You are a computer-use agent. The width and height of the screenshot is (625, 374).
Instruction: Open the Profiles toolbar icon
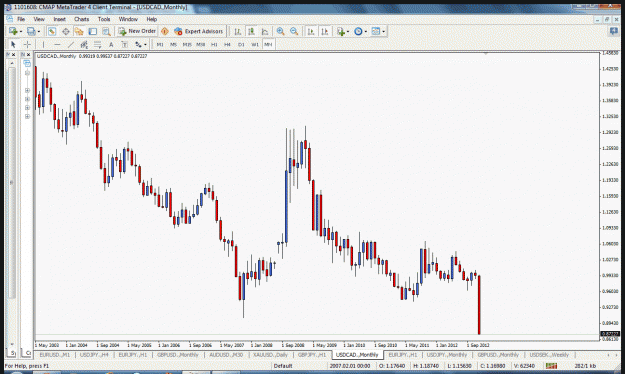tap(31, 31)
